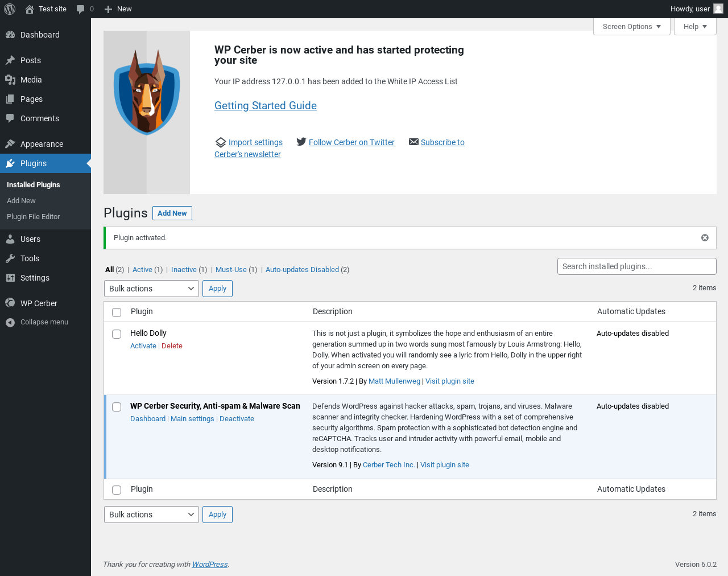The width and height of the screenshot is (728, 576).
Task: Open the WordPress logo menu
Action: tap(10, 9)
